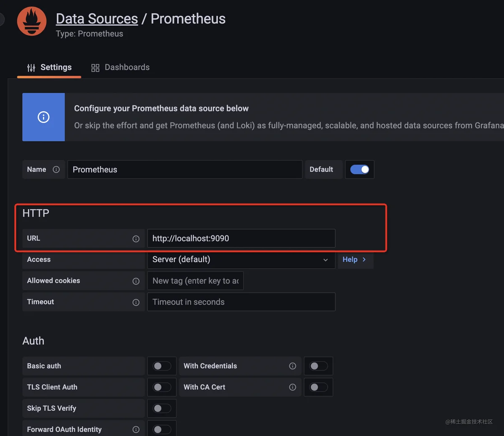Viewport: 504px width, 436px height.
Task: Click the info icon in the URL row
Action: pyautogui.click(x=136, y=239)
